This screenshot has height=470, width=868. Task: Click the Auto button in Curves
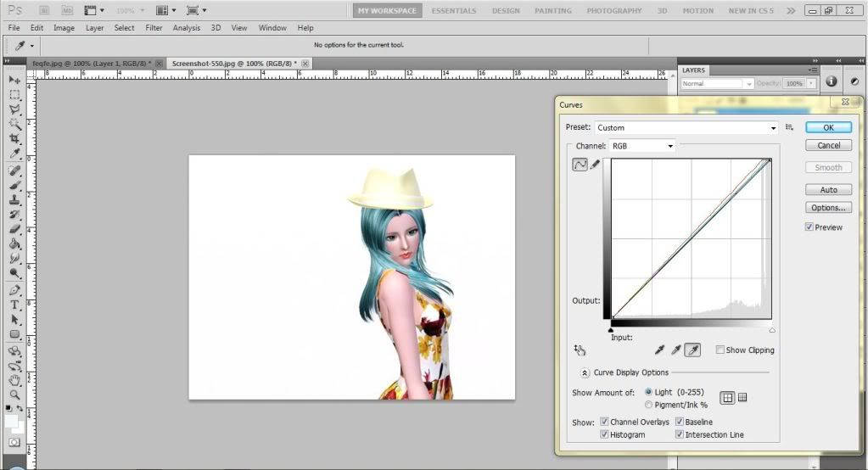click(x=828, y=190)
